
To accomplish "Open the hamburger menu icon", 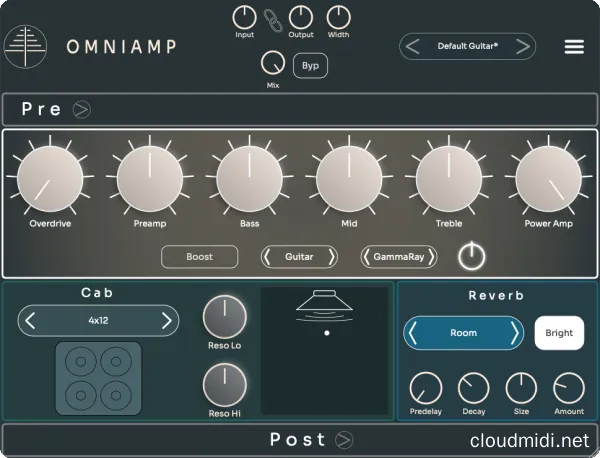I will [574, 46].
